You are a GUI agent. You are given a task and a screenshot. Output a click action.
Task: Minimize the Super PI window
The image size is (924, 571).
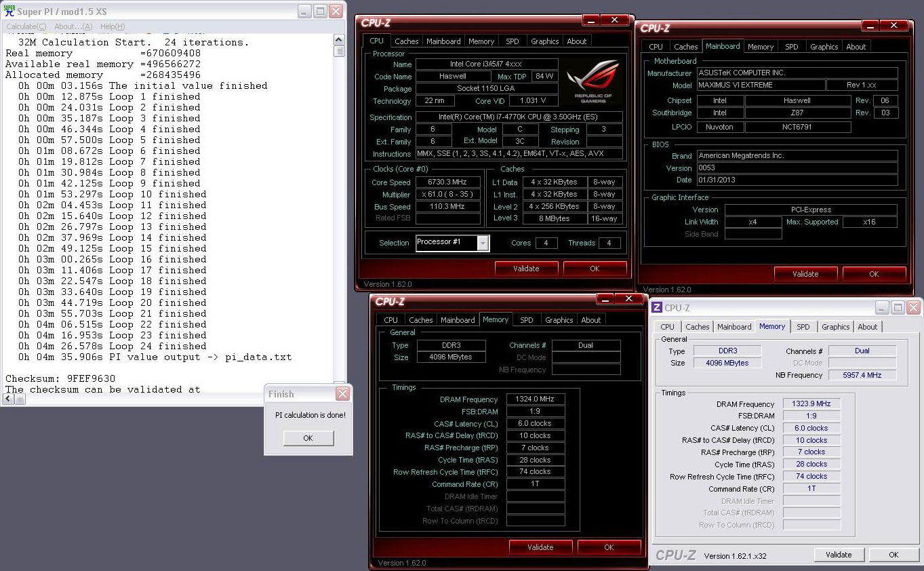(304, 12)
